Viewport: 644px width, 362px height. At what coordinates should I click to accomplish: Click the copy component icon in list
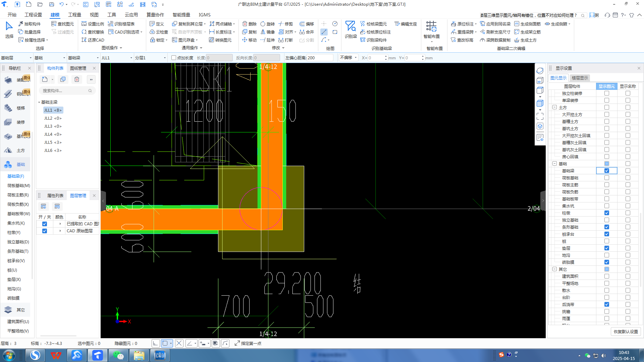pyautogui.click(x=63, y=79)
